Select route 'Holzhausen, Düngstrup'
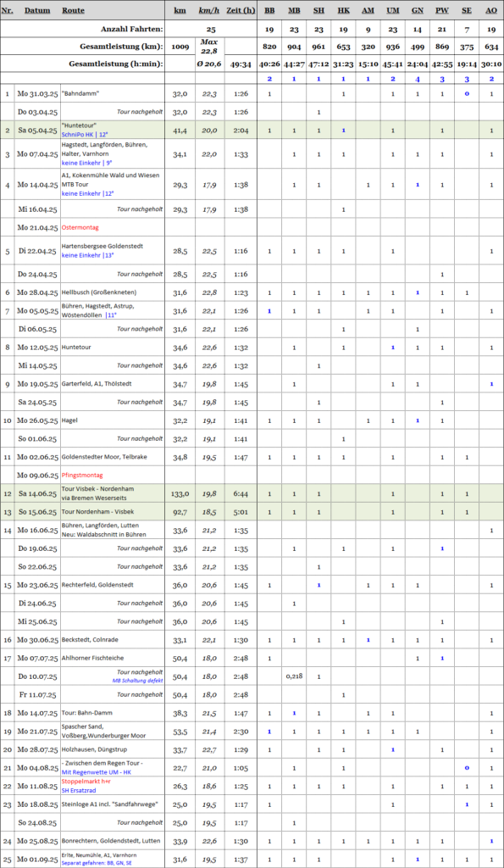 point(93,749)
